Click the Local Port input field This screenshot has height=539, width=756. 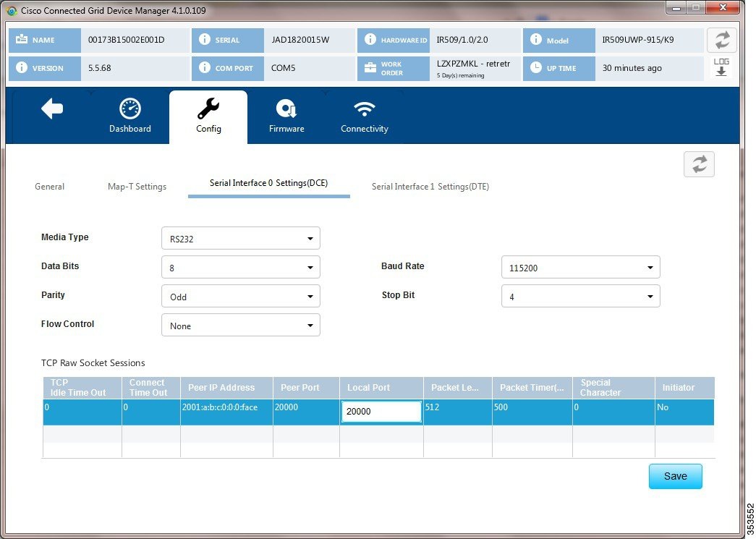click(381, 412)
